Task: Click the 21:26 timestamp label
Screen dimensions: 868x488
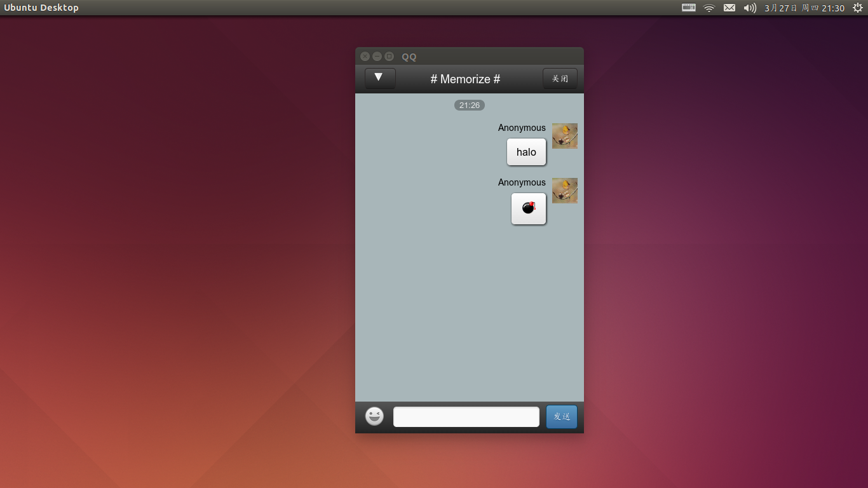Action: (x=470, y=105)
